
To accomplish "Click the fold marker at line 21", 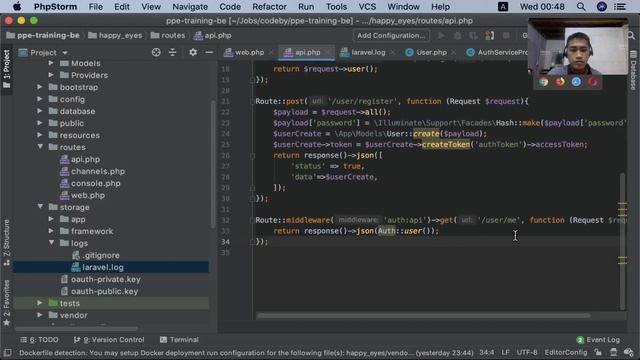I will [x=252, y=101].
